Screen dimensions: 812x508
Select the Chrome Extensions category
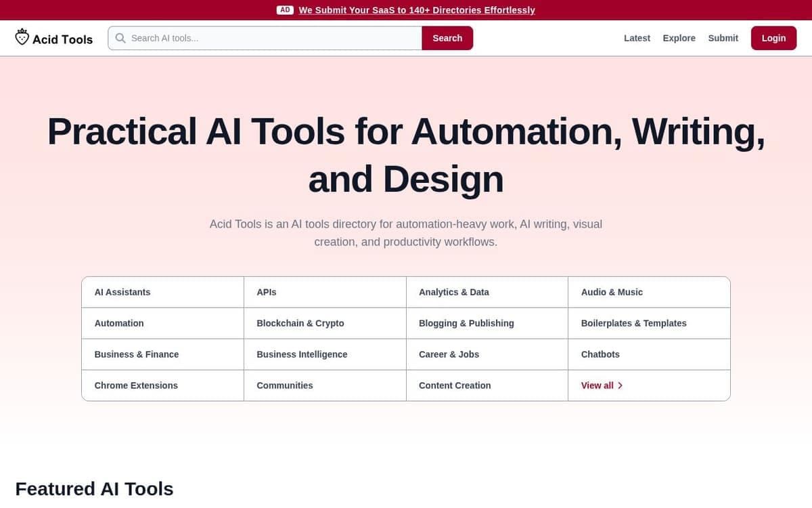[x=162, y=385]
